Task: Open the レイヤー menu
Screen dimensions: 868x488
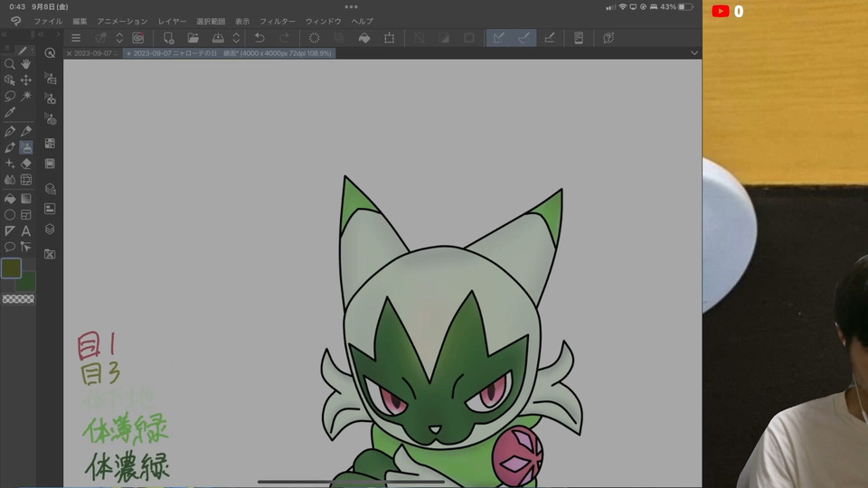Action: [172, 21]
